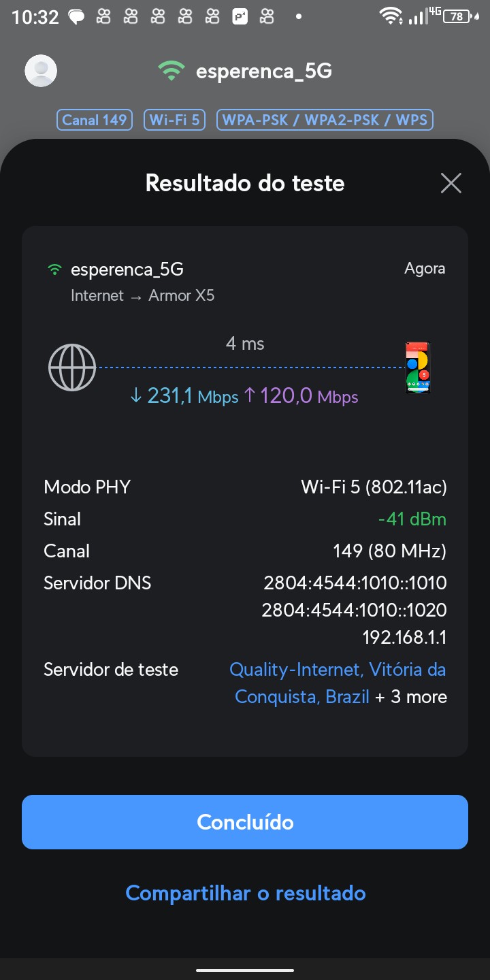Image resolution: width=490 pixels, height=980 pixels.
Task: Tap the download speed arrow icon
Action: 136,395
